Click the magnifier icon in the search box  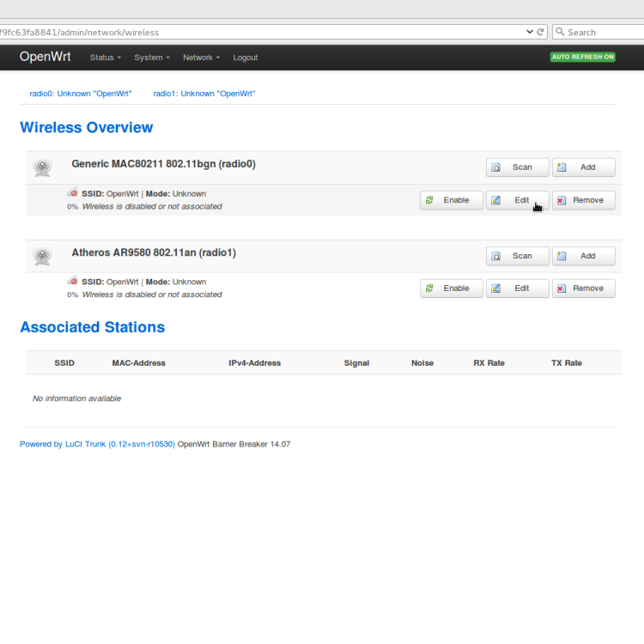point(560,32)
